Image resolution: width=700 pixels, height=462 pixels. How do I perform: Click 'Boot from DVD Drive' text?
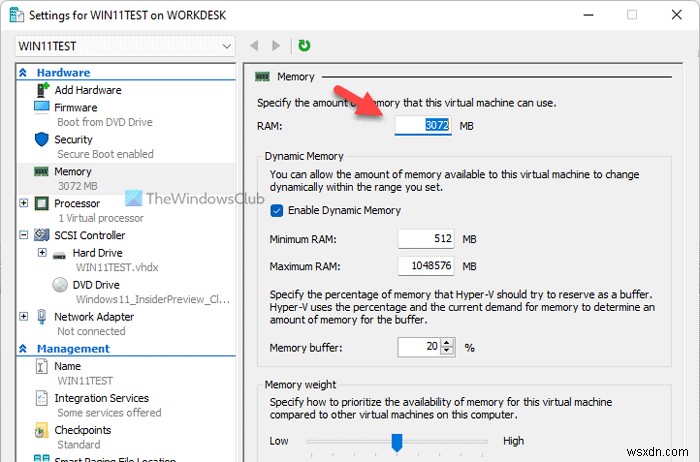[104, 122]
